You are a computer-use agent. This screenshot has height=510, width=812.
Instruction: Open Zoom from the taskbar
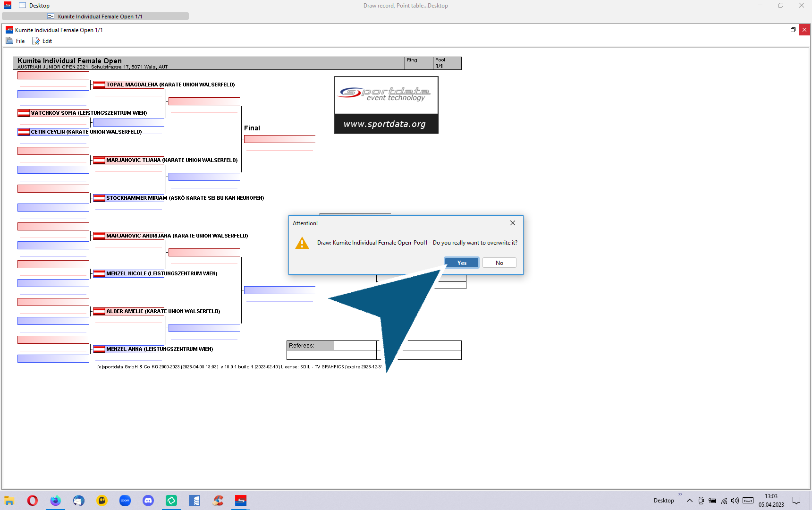tap(125, 501)
